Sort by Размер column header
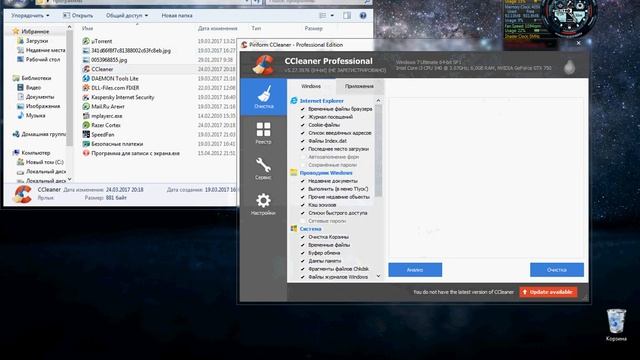 coord(313,29)
